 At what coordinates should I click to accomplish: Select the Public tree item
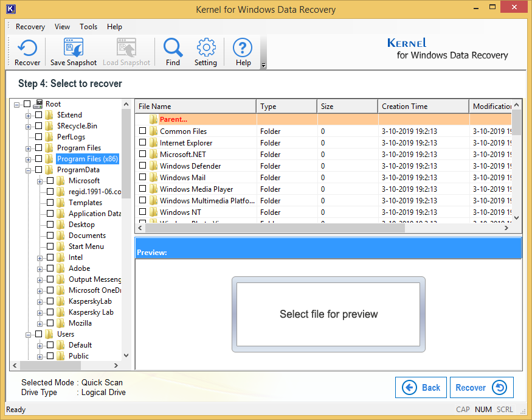pos(78,355)
